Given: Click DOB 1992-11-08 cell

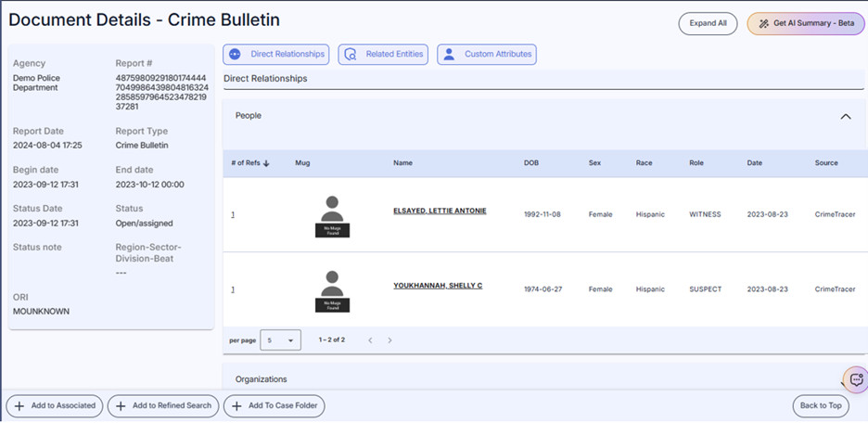Looking at the screenshot, I should point(542,214).
